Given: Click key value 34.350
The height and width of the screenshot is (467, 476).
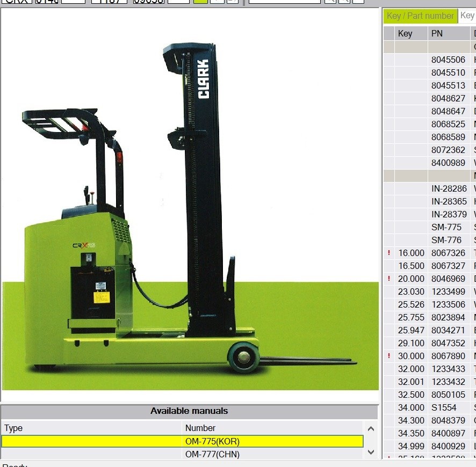Looking at the screenshot, I should [x=411, y=433].
